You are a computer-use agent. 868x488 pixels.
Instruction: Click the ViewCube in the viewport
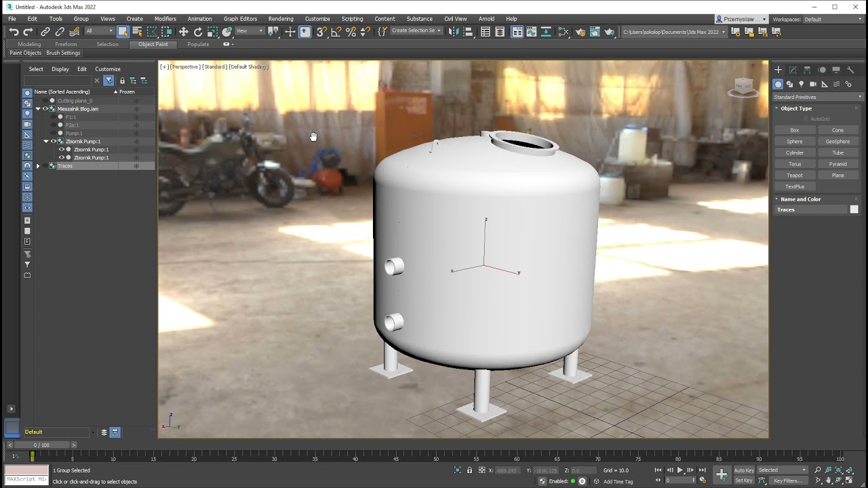click(x=744, y=87)
